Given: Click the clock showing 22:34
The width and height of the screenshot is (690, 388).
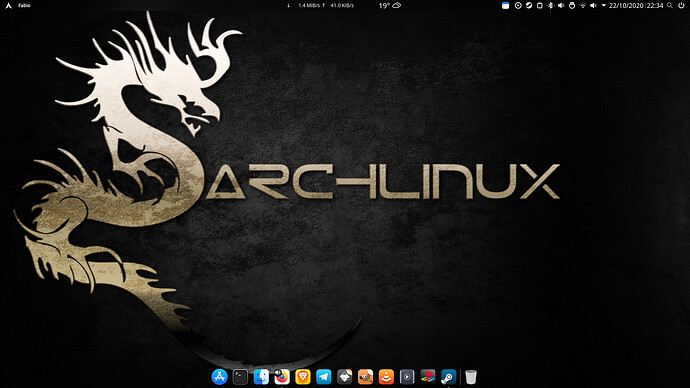Looking at the screenshot, I should coord(655,5).
